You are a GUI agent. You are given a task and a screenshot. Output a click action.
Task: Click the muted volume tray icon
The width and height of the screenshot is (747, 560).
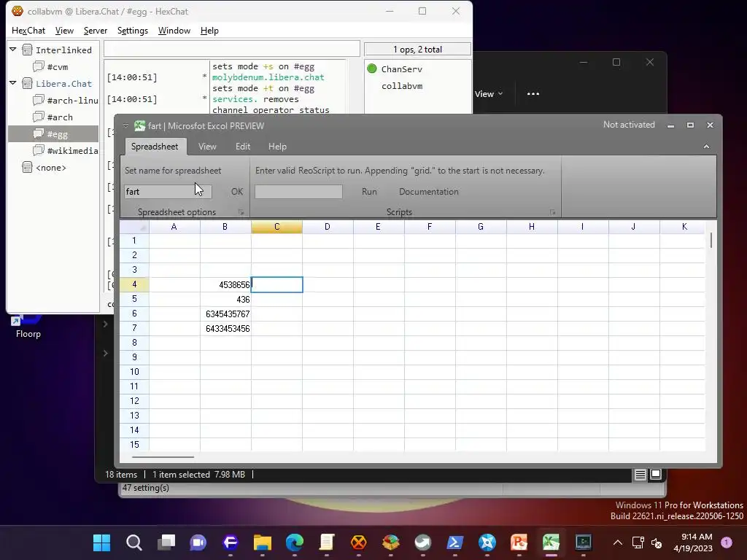[x=656, y=542]
